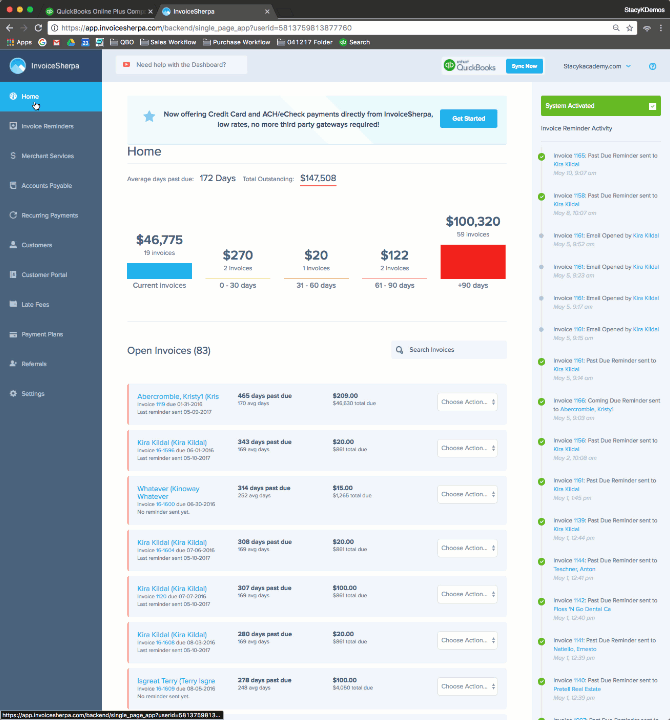The image size is (670, 720).
Task: Open the 041217 Folder bookmark
Action: [x=304, y=42]
